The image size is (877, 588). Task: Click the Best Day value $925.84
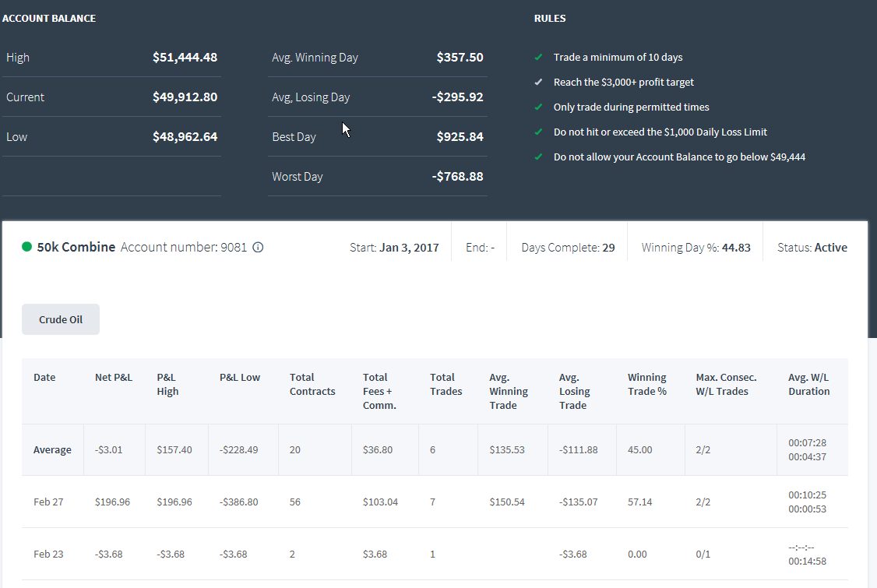[x=460, y=136]
